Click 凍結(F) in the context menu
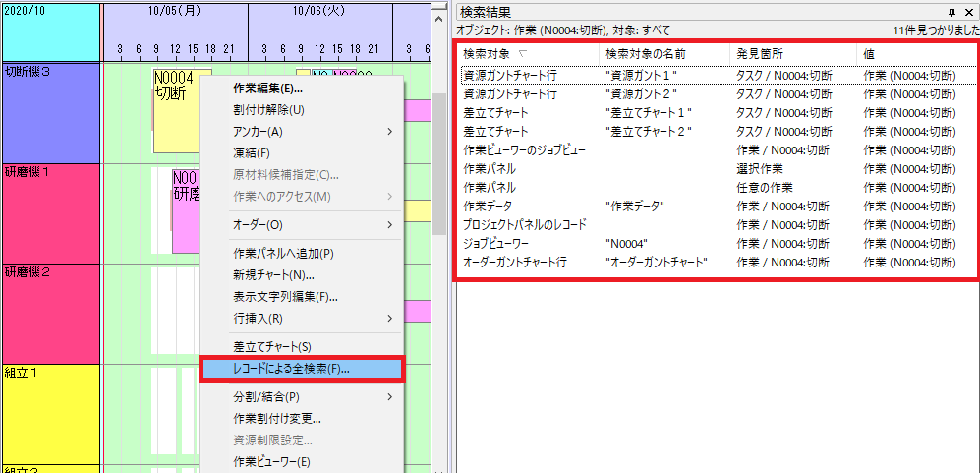This screenshot has width=980, height=473. coord(251,152)
